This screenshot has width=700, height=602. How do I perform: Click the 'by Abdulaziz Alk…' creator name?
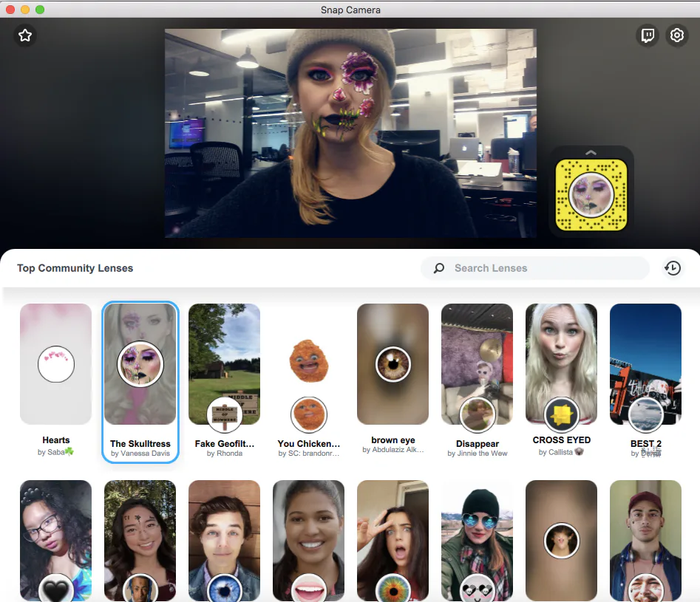click(x=393, y=449)
